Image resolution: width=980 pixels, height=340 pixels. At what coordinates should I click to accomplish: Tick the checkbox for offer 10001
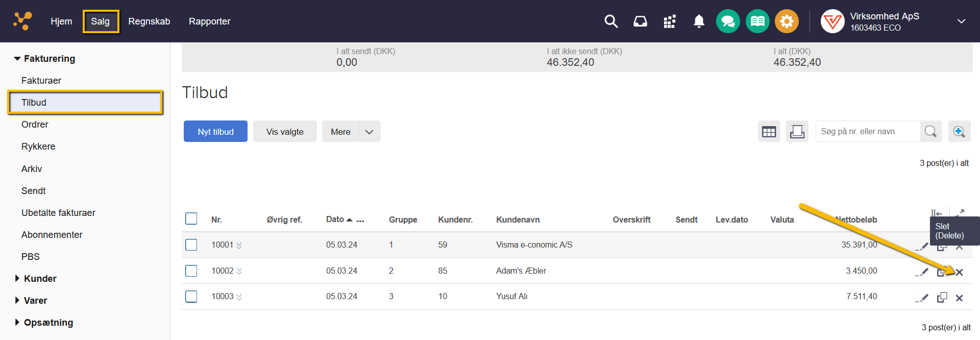point(191,245)
